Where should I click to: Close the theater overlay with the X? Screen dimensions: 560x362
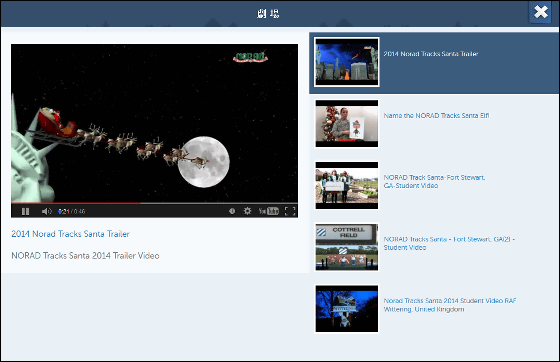(x=541, y=12)
